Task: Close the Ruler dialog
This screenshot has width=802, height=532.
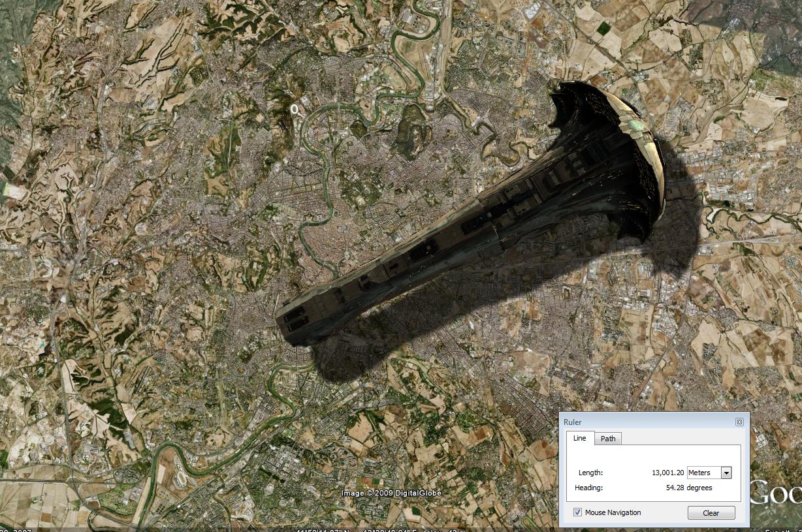Action: point(739,422)
